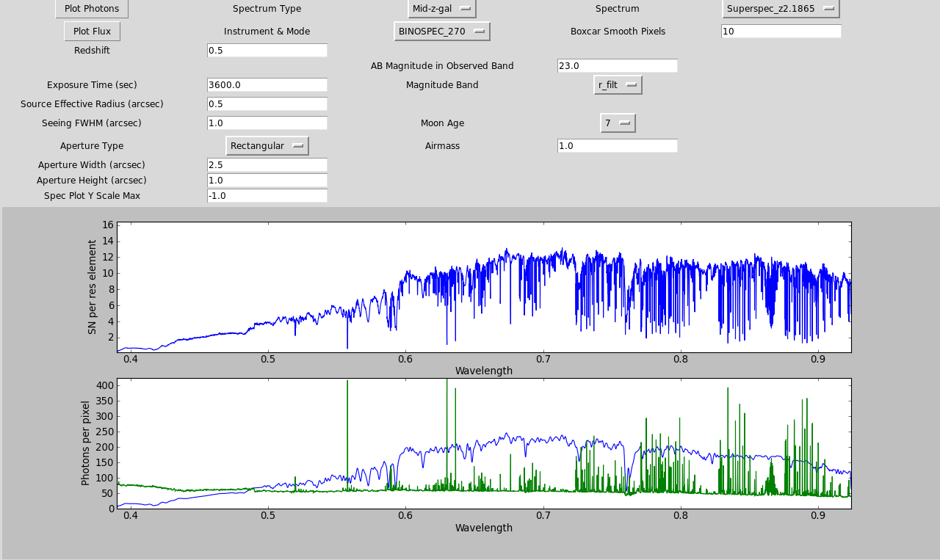The height and width of the screenshot is (560, 940).
Task: Expand the Moon Age dropdown
Action: (x=617, y=123)
